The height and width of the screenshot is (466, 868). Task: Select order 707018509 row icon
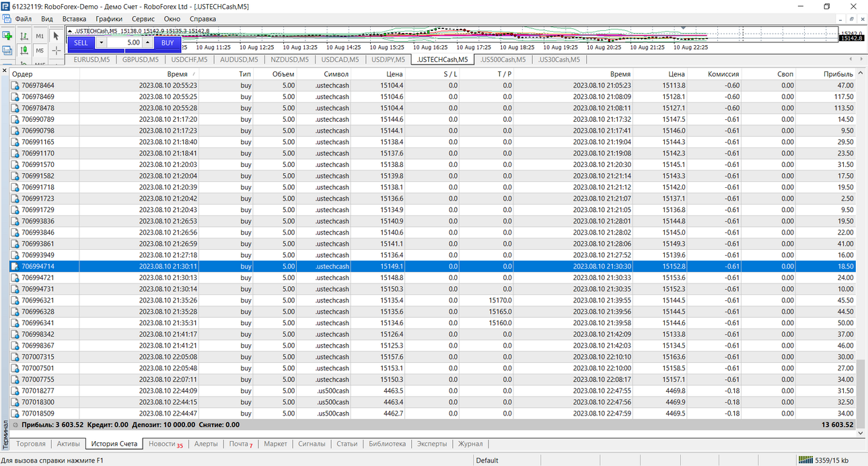15,413
